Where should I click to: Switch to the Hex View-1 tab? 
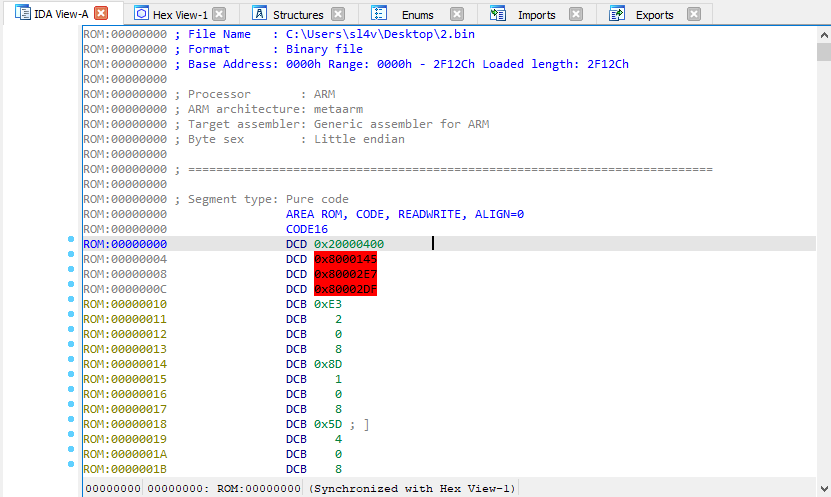point(180,15)
